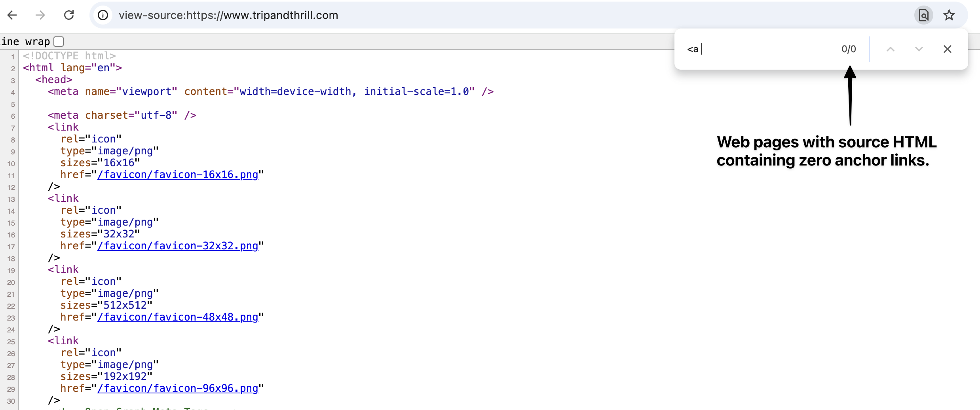Jump to previous find result arrow
The width and height of the screenshot is (980, 410).
[x=890, y=49]
